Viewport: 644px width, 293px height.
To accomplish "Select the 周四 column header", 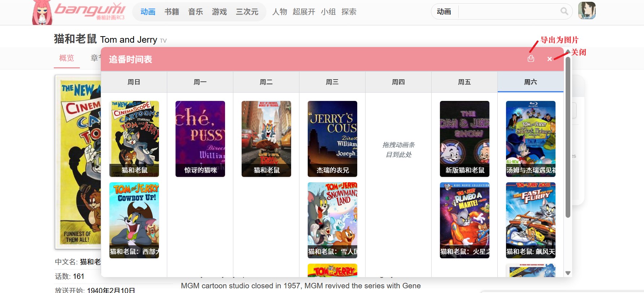I will click(x=398, y=82).
